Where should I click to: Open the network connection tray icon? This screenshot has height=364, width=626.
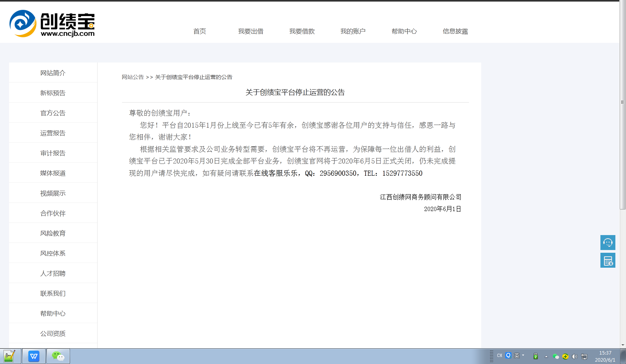(x=584, y=357)
